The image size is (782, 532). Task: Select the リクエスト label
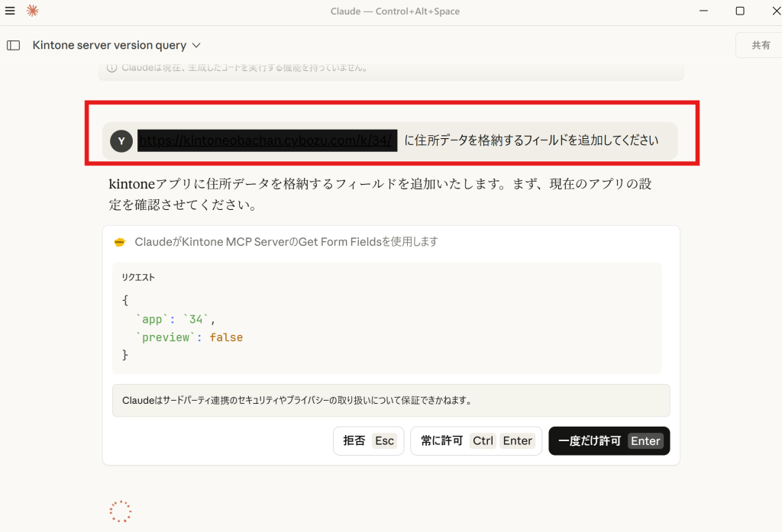[138, 277]
